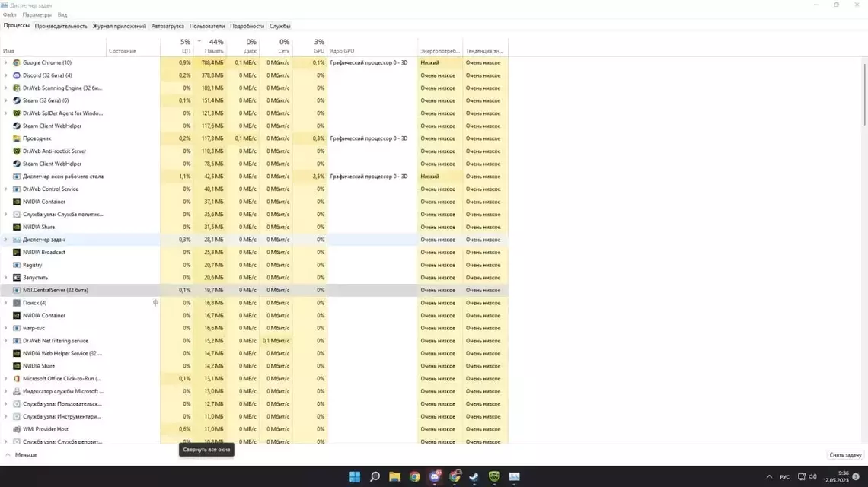Click the leaf status icon on Поиск row
The height and width of the screenshot is (487, 868).
click(x=155, y=303)
